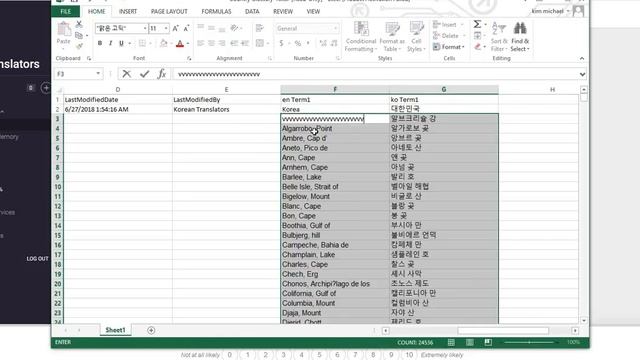Select the Sheet1 tab
640x360 pixels.
(x=116, y=330)
